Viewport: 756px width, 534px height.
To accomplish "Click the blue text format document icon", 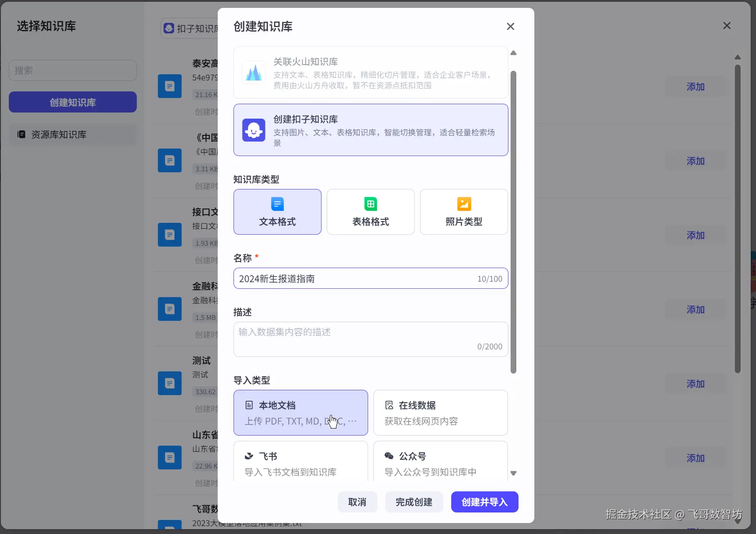I will click(x=278, y=204).
